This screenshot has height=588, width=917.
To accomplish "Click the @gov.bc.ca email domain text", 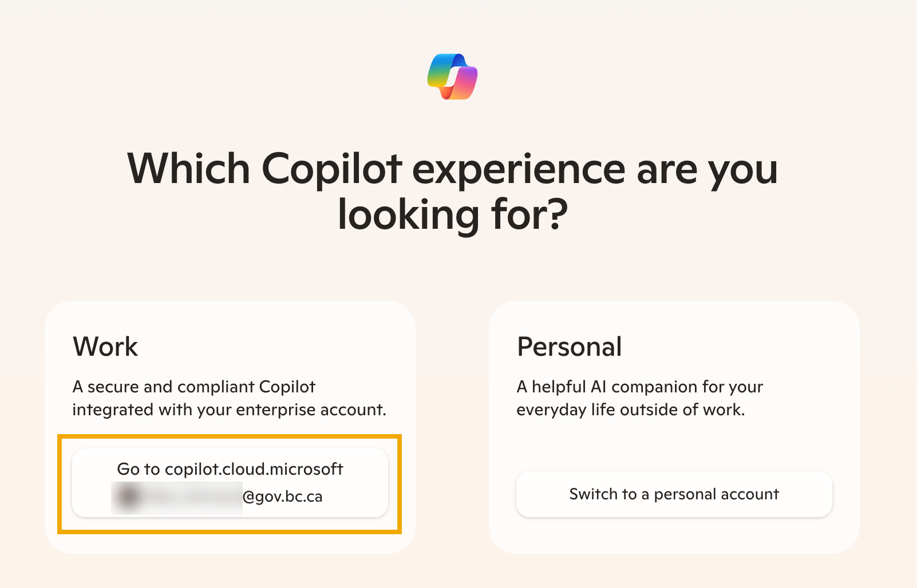I will coord(283,496).
